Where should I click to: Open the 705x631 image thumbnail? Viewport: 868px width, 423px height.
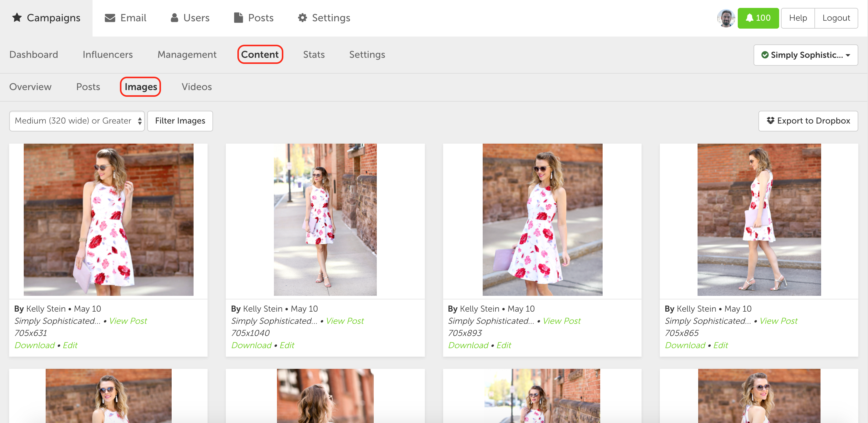[108, 220]
